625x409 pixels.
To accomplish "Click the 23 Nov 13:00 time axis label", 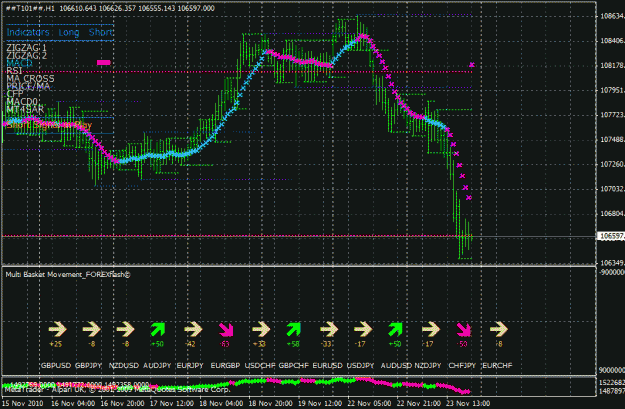I will [x=468, y=403].
